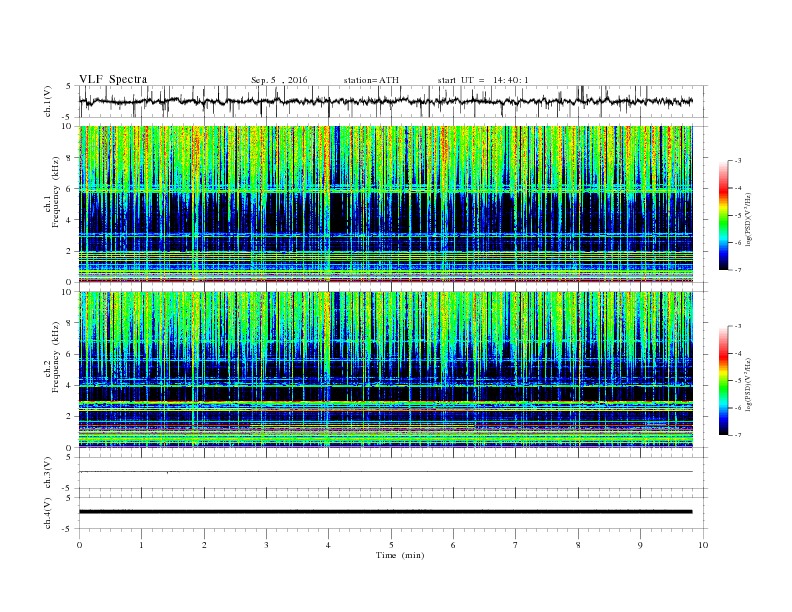Click the '-3' tick on ch.1 color bar
The width and height of the screenshot is (792, 612).
click(x=737, y=161)
